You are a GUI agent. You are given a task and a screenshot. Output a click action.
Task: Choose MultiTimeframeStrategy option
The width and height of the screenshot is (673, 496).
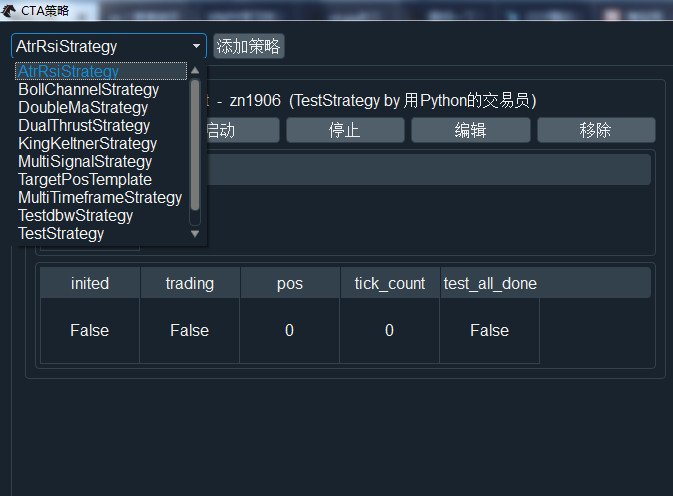pos(100,197)
